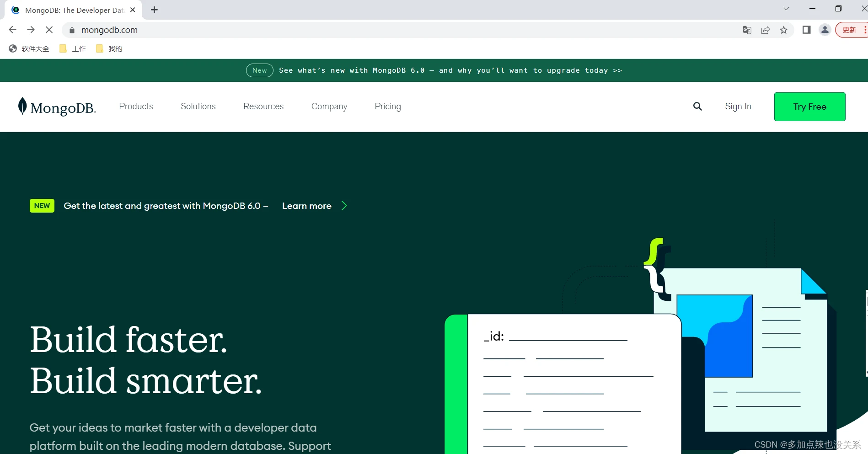
Task: Open the tab search chevron dropdown
Action: 787,9
